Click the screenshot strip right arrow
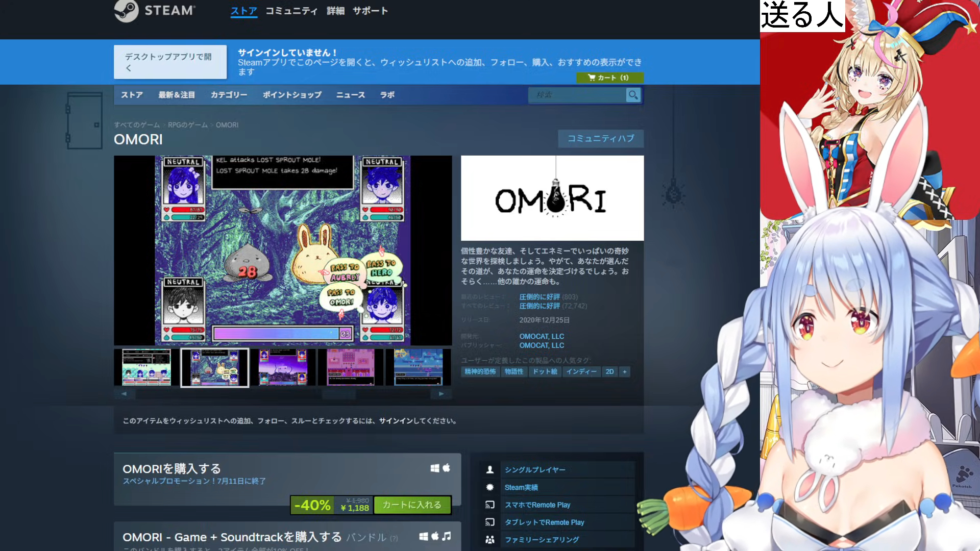The height and width of the screenshot is (551, 980). click(x=442, y=393)
